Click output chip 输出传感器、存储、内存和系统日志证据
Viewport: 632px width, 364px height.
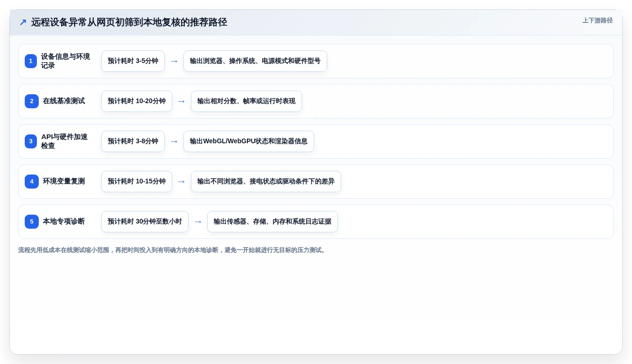(273, 222)
